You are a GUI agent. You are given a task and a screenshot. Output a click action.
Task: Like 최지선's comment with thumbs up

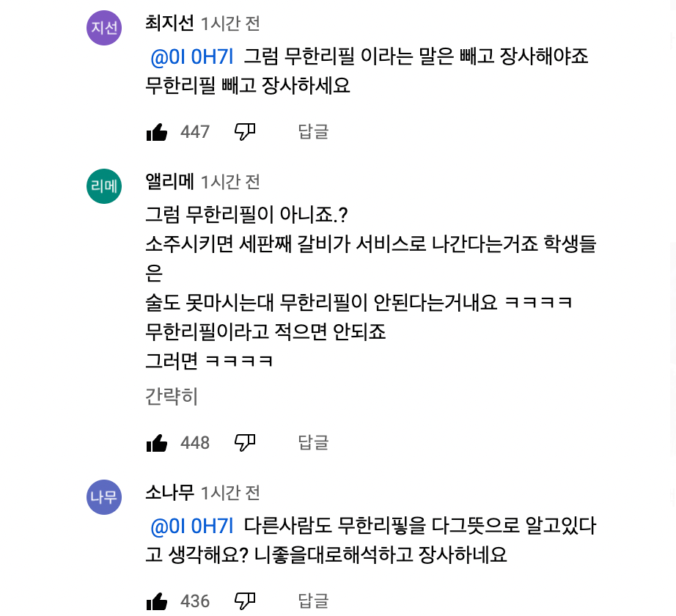coord(157,132)
